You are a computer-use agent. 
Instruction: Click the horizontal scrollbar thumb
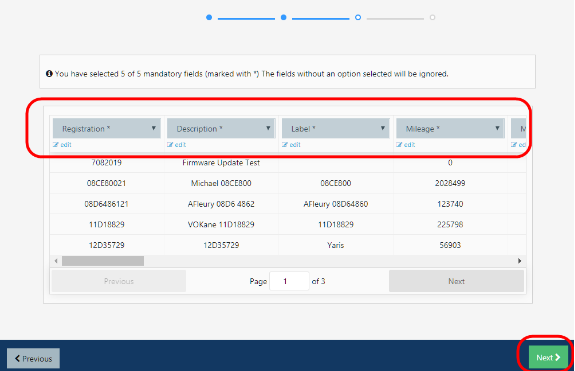(103, 261)
